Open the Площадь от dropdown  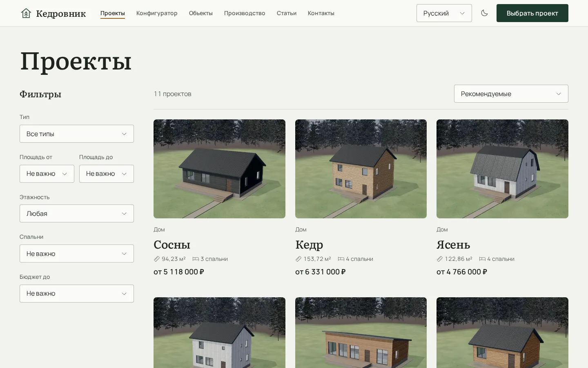(x=47, y=174)
